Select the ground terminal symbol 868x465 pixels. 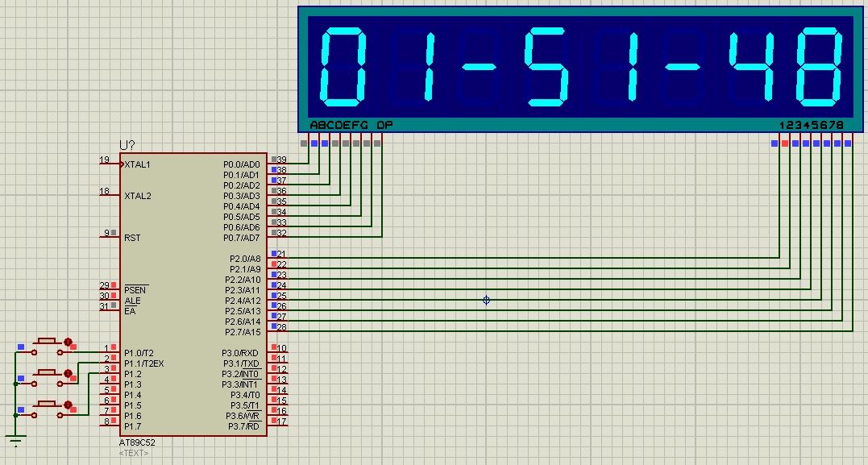(x=15, y=441)
